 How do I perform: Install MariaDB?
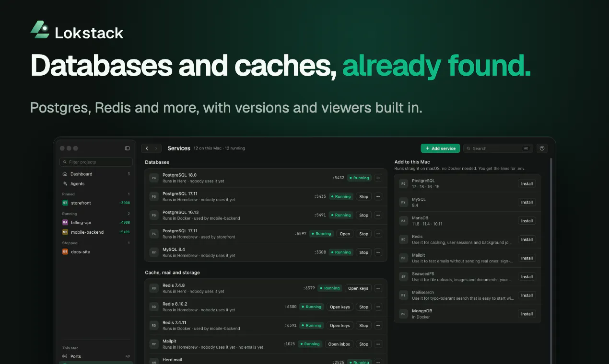click(527, 221)
